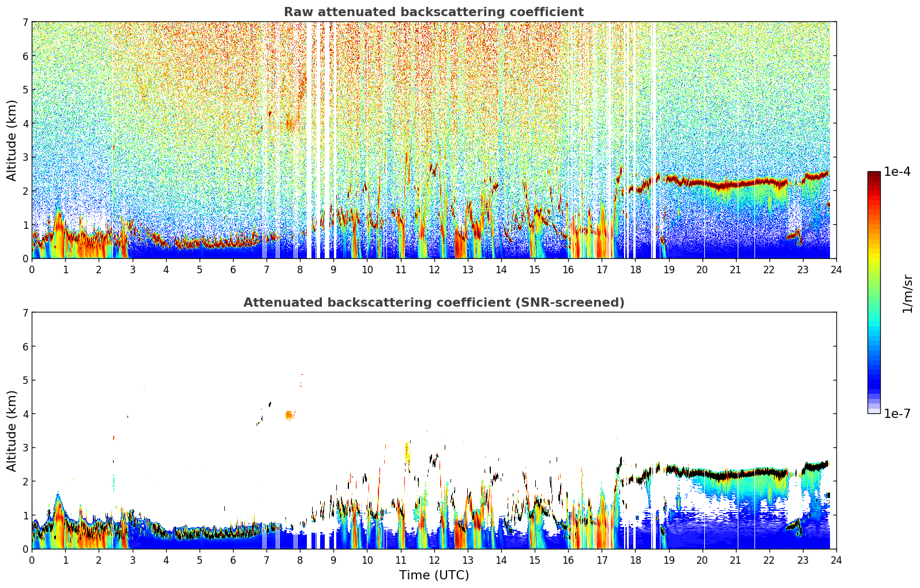Click the "1" time tick under the SNR-screened plot
Image resolution: width=920 pixels, height=588 pixels.
click(65, 560)
